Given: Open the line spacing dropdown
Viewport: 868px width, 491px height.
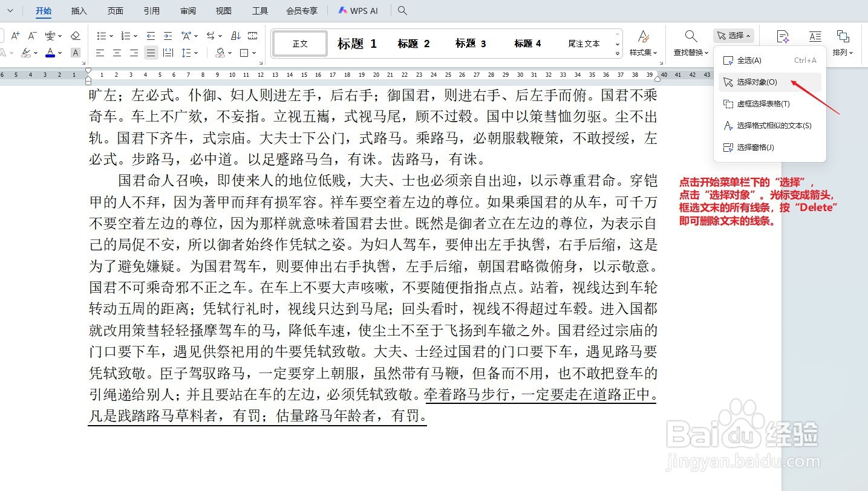Looking at the screenshot, I should [189, 53].
